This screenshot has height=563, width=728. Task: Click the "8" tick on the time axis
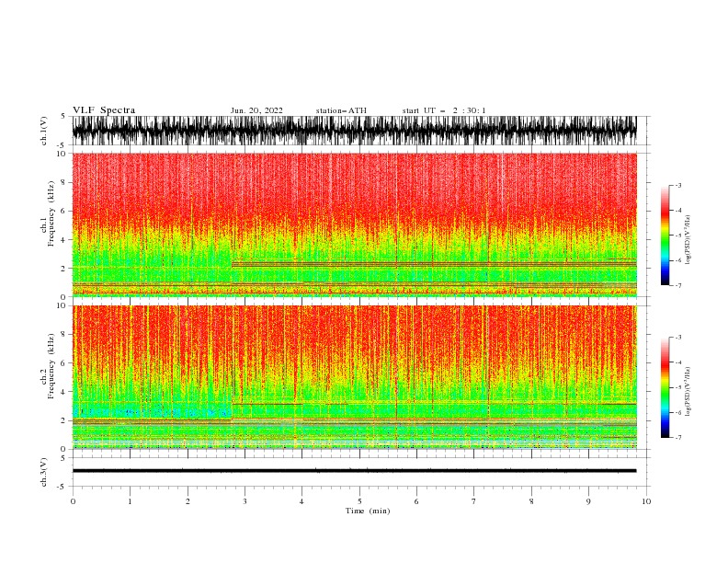tap(531, 501)
